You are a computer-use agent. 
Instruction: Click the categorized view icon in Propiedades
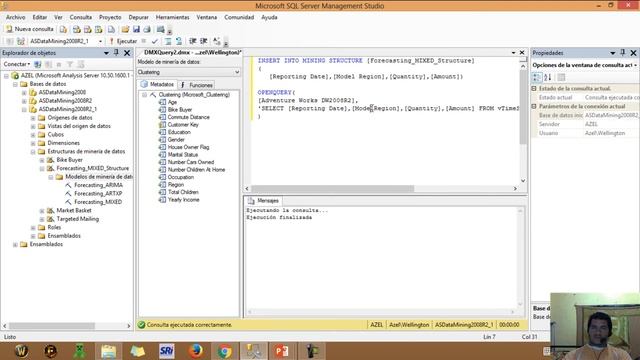(x=537, y=77)
